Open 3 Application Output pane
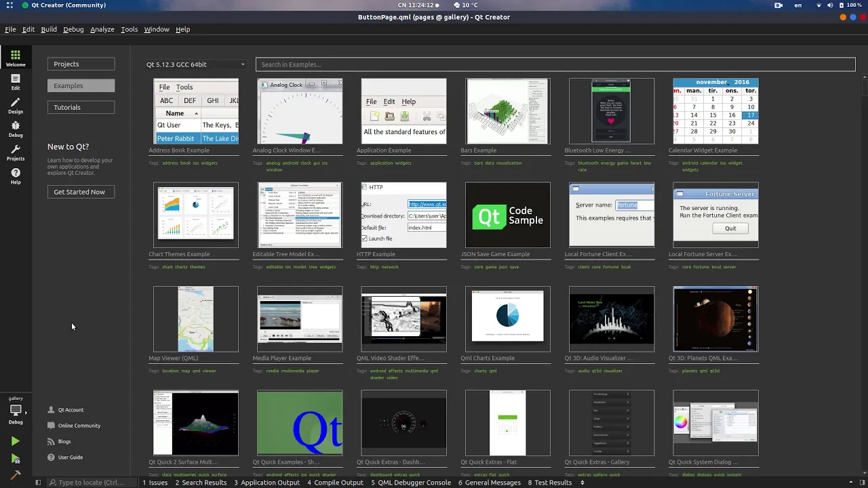868x488 pixels. click(267, 483)
